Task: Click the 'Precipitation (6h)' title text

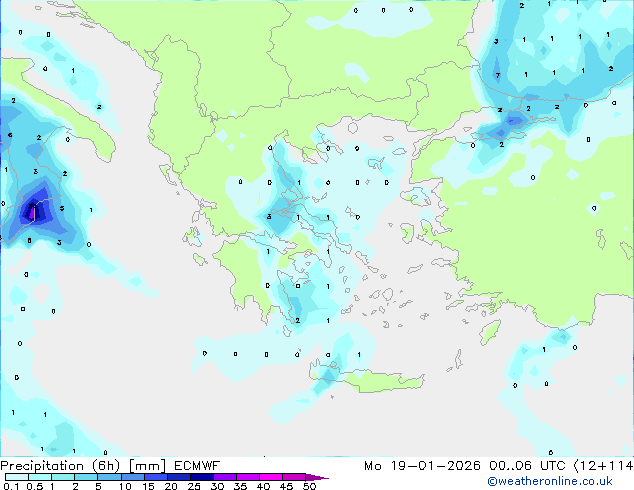Action: (60, 466)
